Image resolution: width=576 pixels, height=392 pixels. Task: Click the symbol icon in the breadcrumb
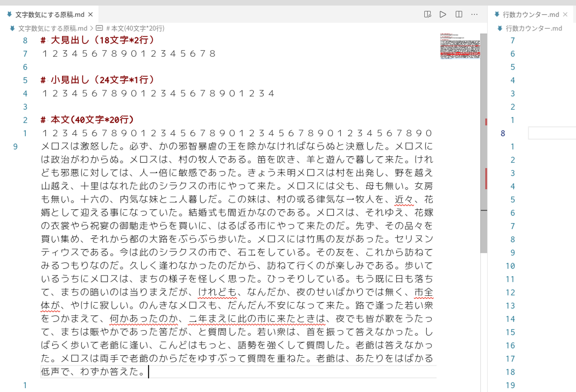click(x=99, y=28)
